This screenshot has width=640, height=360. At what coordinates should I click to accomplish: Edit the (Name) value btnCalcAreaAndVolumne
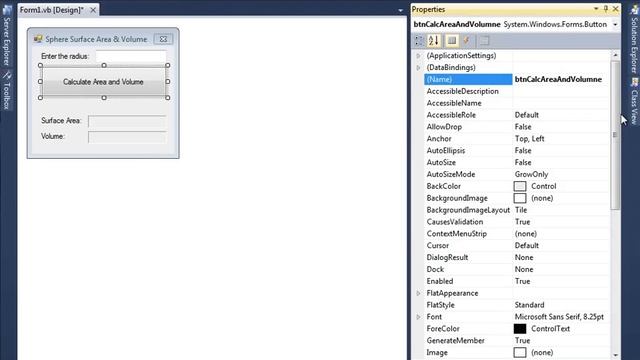click(558, 79)
